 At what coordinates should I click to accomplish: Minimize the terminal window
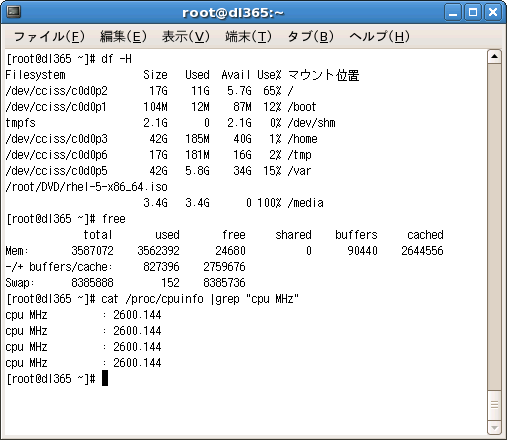tap(453, 13)
